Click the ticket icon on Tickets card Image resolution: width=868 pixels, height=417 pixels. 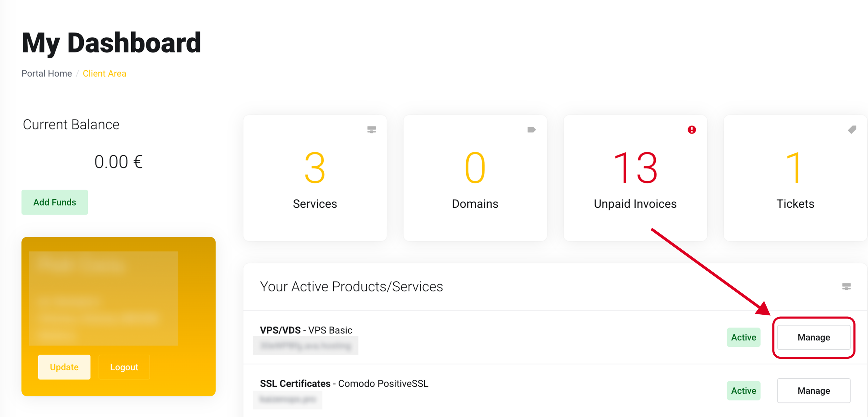[x=852, y=130]
